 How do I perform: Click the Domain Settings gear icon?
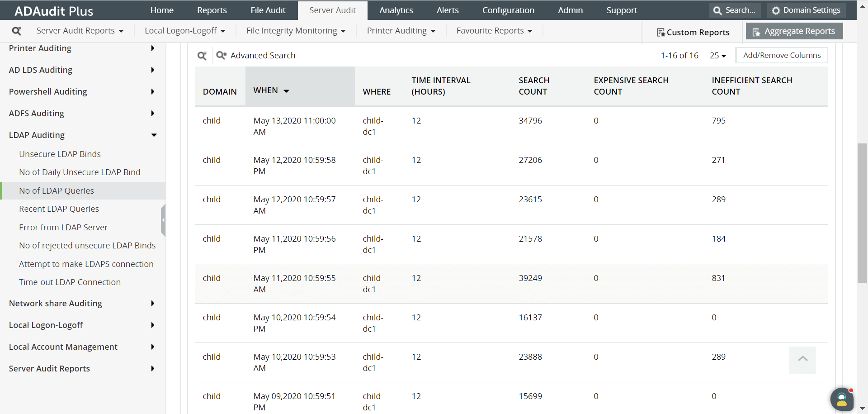tap(776, 10)
